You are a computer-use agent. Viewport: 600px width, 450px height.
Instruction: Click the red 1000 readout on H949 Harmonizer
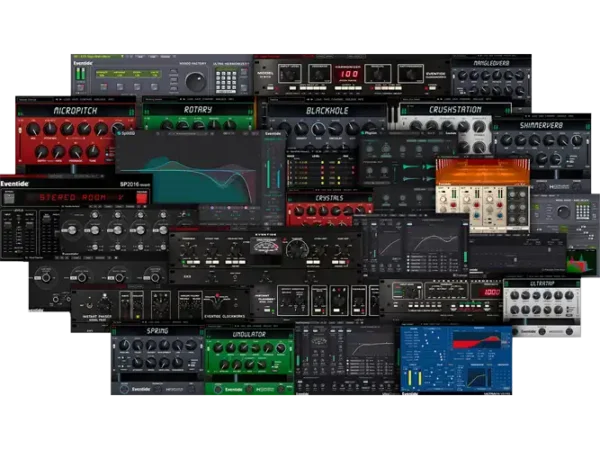[x=489, y=292]
